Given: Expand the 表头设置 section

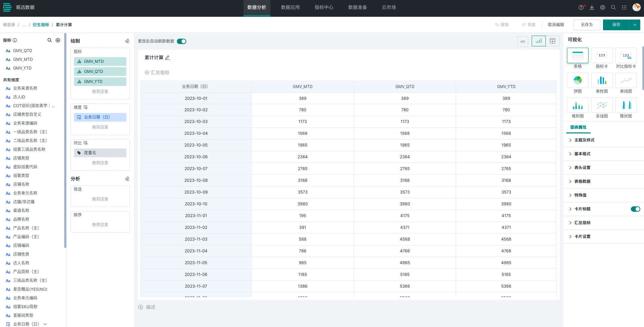Looking at the screenshot, I should [582, 168].
